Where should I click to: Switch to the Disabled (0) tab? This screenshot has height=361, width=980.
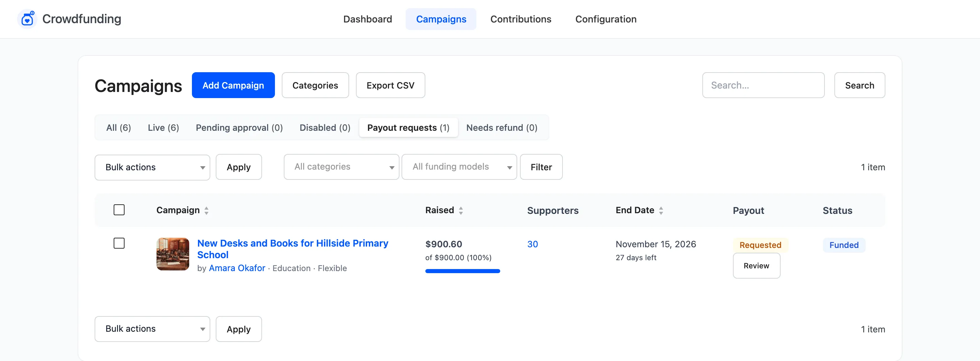[x=325, y=128]
